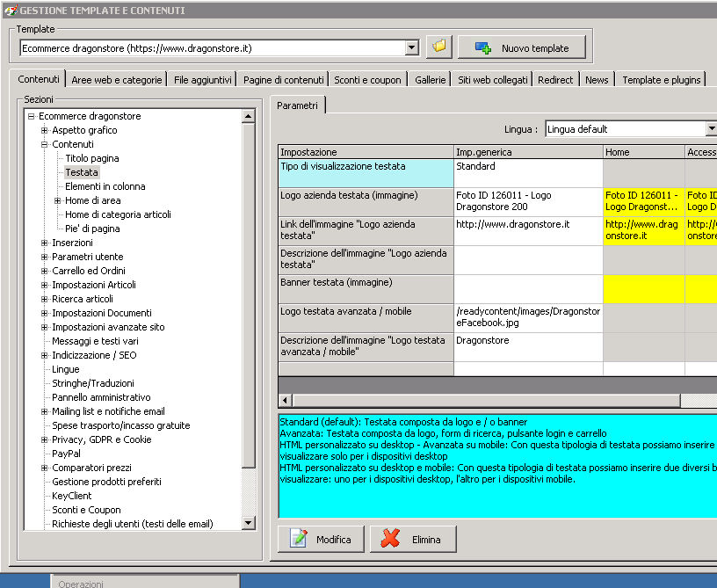The width and height of the screenshot is (717, 588).
Task: Click the tree scrollbar up arrow
Action: tap(248, 116)
